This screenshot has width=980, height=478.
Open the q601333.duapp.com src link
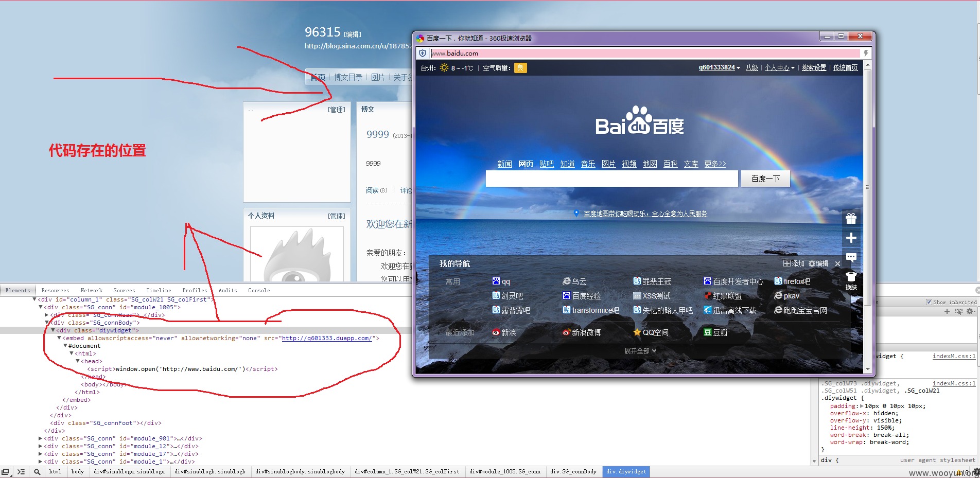tap(326, 338)
